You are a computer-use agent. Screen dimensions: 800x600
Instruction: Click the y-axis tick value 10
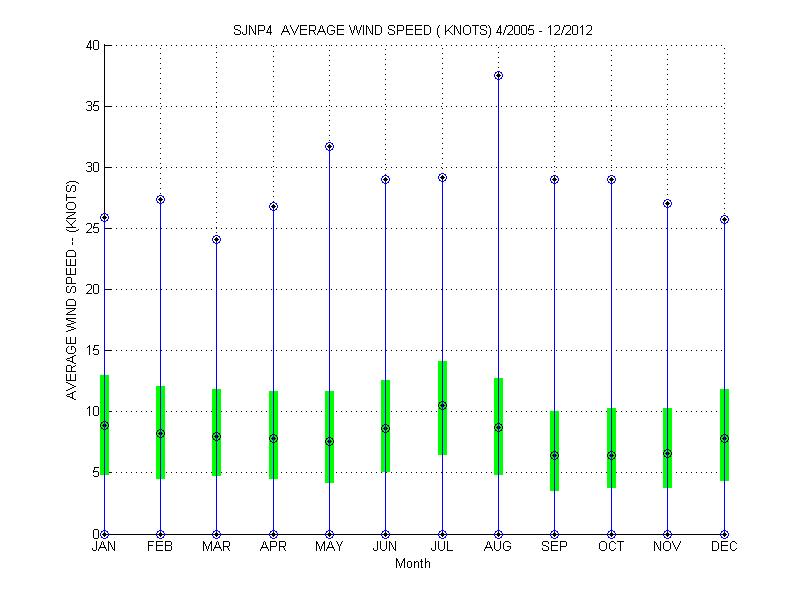pos(93,411)
